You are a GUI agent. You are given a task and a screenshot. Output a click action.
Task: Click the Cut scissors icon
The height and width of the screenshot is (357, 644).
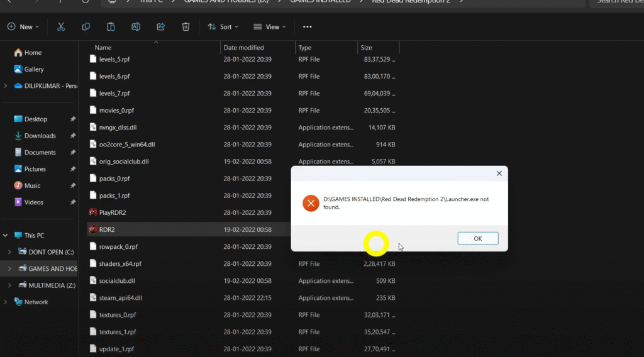tap(61, 26)
